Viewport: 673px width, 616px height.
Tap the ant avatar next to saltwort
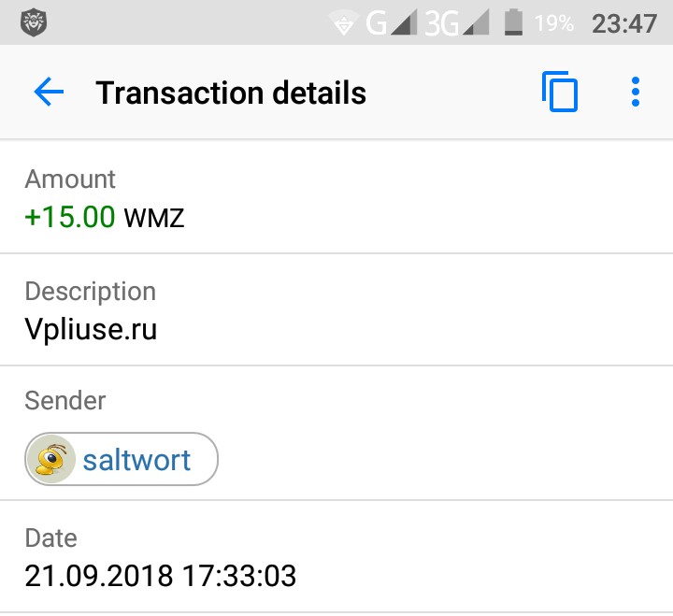point(51,459)
